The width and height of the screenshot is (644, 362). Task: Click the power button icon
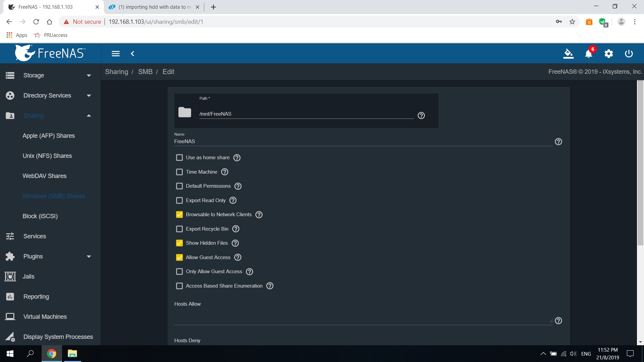629,54
